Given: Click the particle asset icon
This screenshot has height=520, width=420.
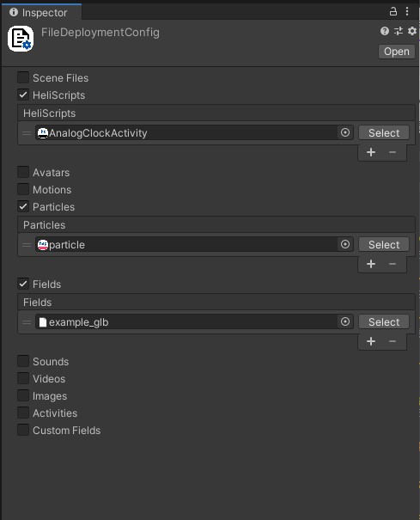Looking at the screenshot, I should pyautogui.click(x=43, y=245).
